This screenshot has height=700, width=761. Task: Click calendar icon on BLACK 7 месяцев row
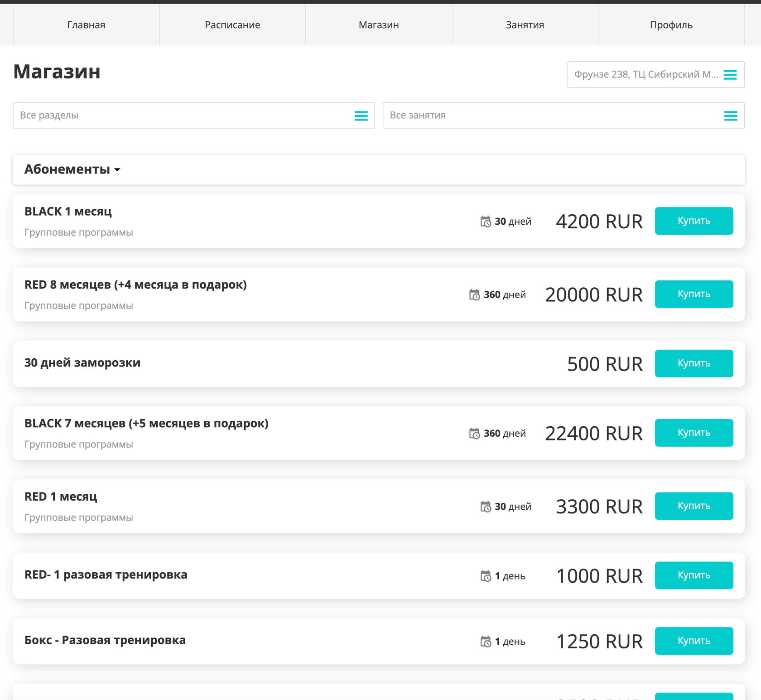[x=474, y=434]
